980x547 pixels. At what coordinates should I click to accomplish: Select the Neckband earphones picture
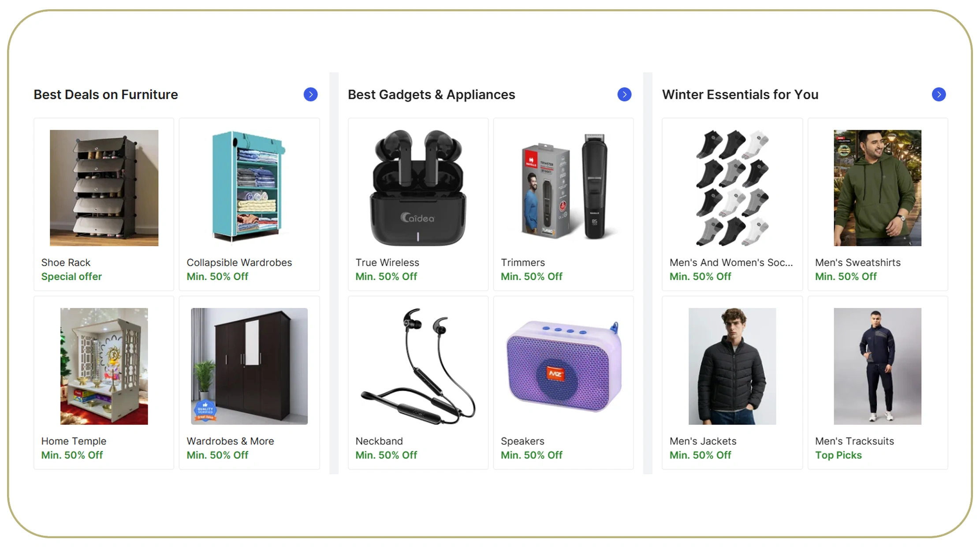click(418, 366)
